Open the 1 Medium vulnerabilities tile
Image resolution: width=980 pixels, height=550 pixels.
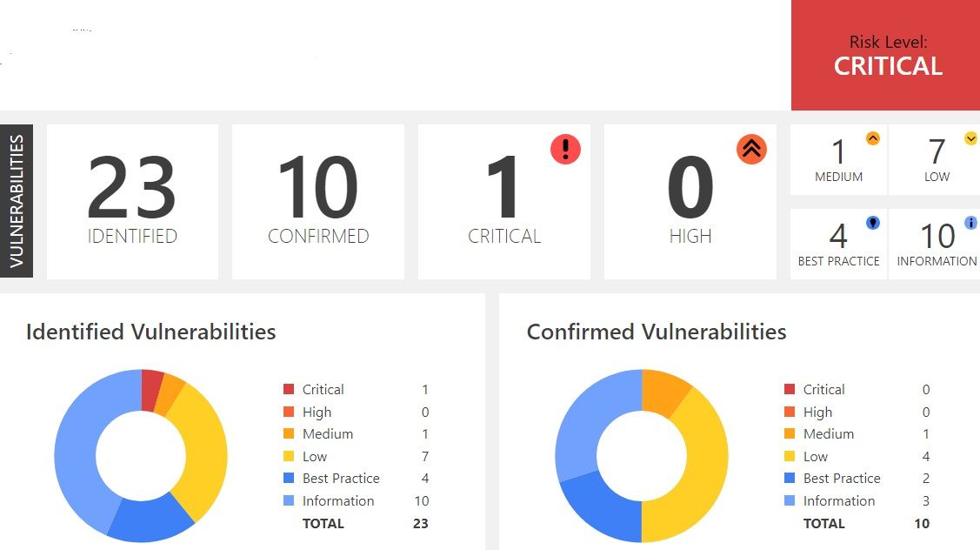click(x=839, y=159)
